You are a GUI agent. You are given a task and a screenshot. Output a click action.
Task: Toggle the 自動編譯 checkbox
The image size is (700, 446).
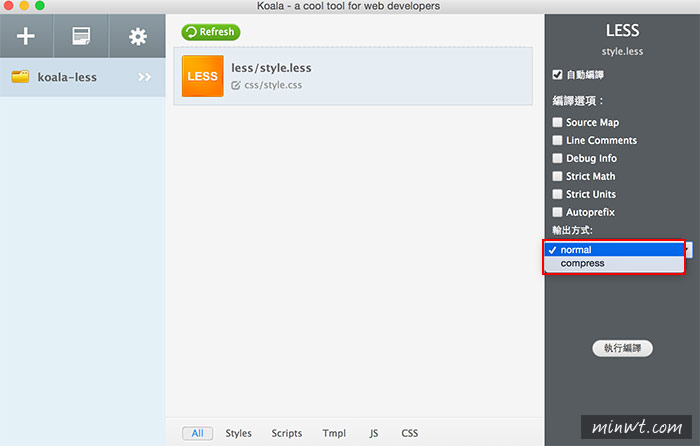[557, 75]
